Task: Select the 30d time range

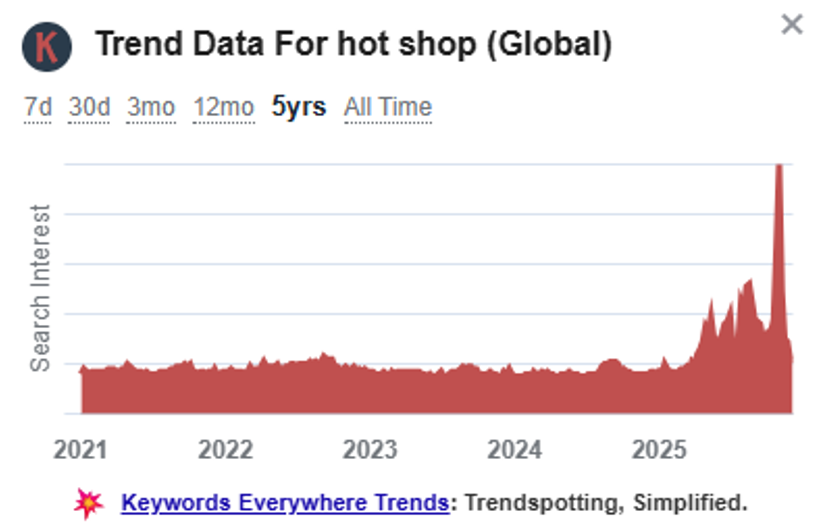Action: tap(90, 107)
